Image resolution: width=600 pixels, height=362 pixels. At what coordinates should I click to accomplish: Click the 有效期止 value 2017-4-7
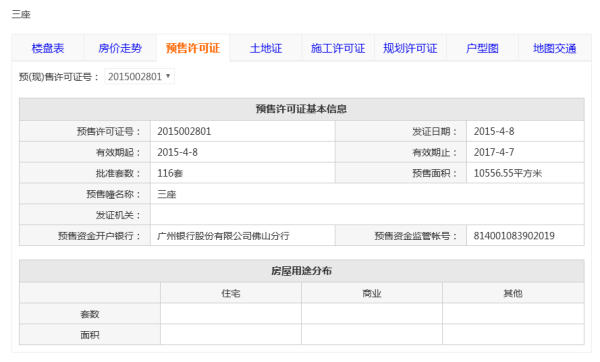pyautogui.click(x=494, y=152)
